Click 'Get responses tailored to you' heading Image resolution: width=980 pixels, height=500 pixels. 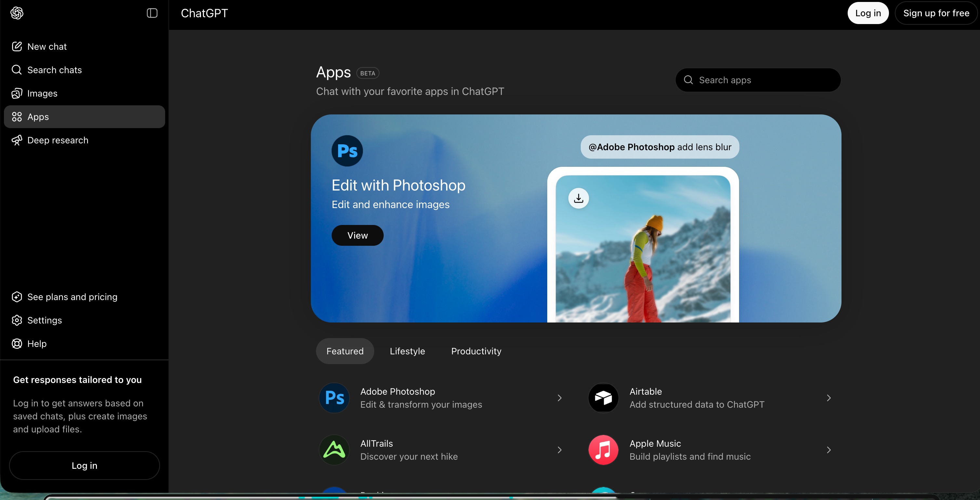[77, 380]
